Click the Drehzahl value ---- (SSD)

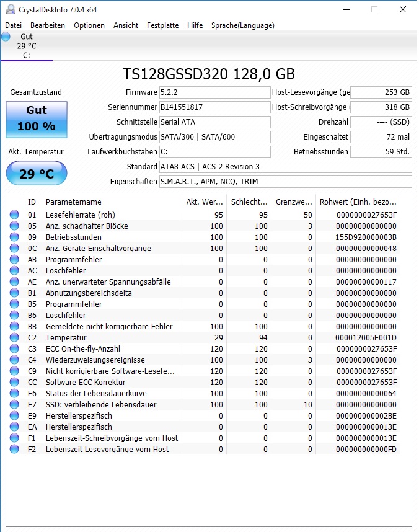[381, 122]
